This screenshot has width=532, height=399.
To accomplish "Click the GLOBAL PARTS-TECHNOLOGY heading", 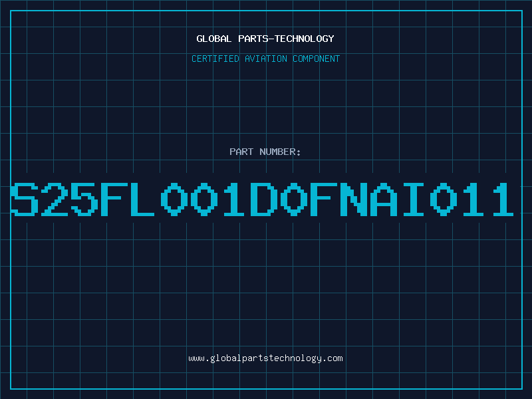I will (265, 39).
